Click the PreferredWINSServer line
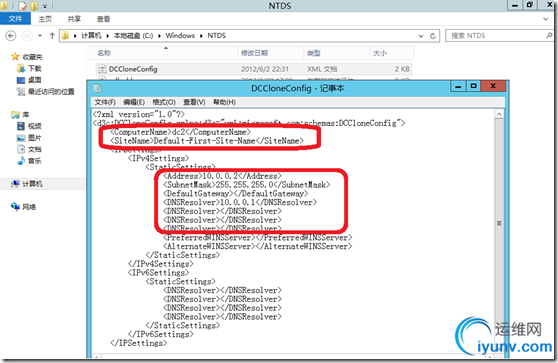Viewport: 558px width, 363px height. click(x=258, y=238)
